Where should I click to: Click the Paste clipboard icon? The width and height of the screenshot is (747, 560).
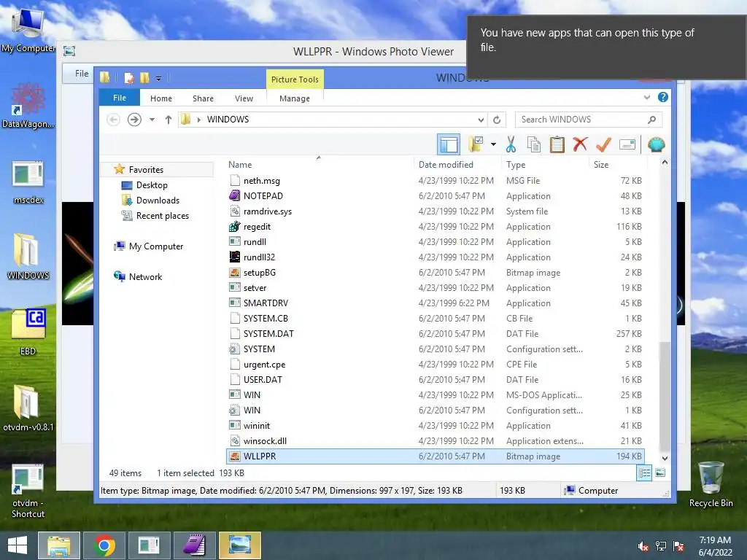[x=557, y=144]
